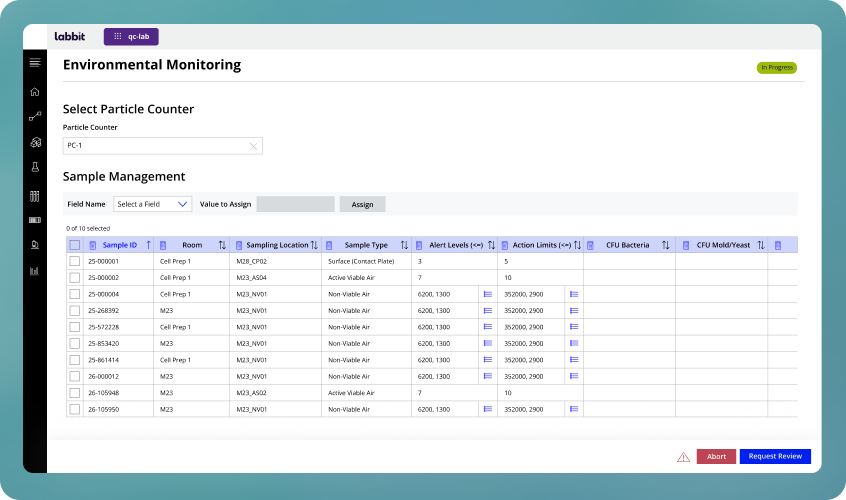Open the qc-lab app switcher
This screenshot has width=846, height=500.
[131, 37]
